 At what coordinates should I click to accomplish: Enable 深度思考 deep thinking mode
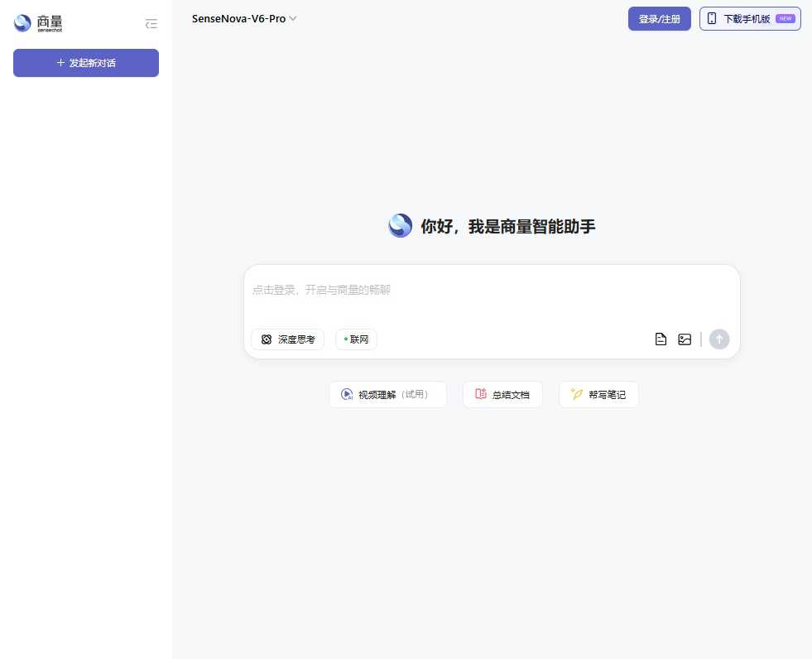pos(287,339)
